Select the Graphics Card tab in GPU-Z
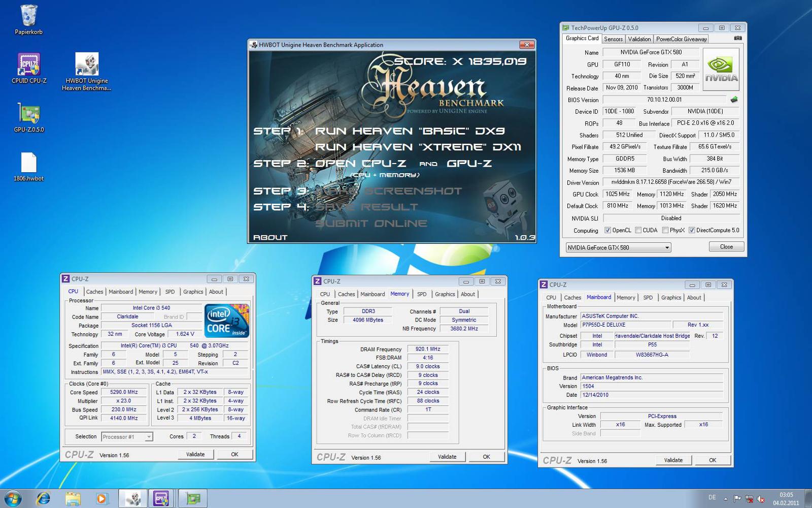 (582, 38)
